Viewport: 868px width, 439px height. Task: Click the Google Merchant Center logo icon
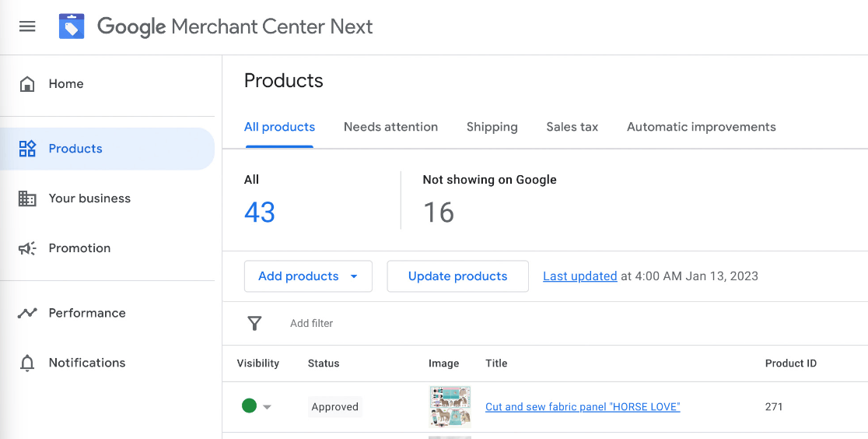[x=72, y=26]
